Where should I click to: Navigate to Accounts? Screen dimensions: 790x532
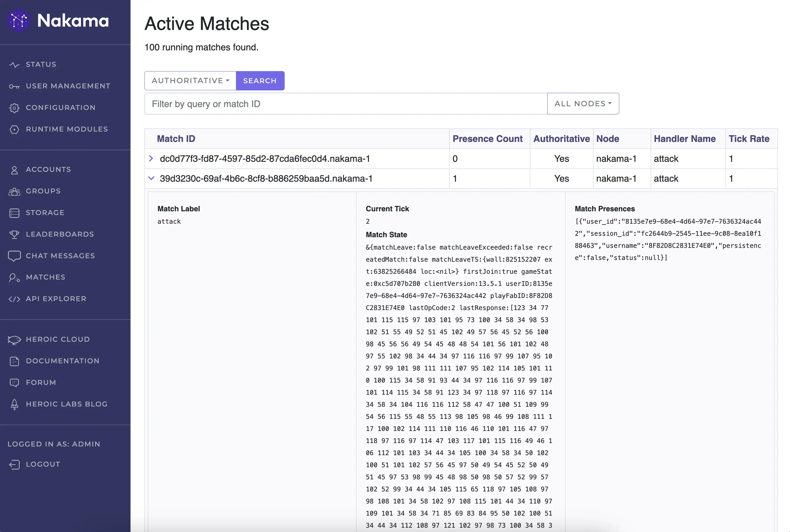pyautogui.click(x=48, y=169)
